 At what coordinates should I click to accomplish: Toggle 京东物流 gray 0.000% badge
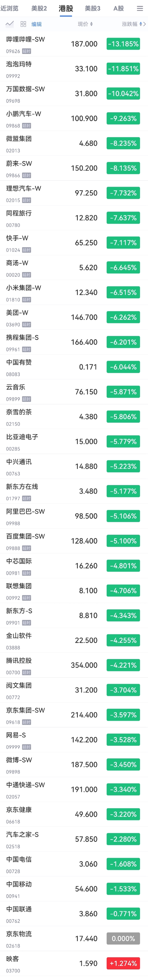pyautogui.click(x=123, y=938)
